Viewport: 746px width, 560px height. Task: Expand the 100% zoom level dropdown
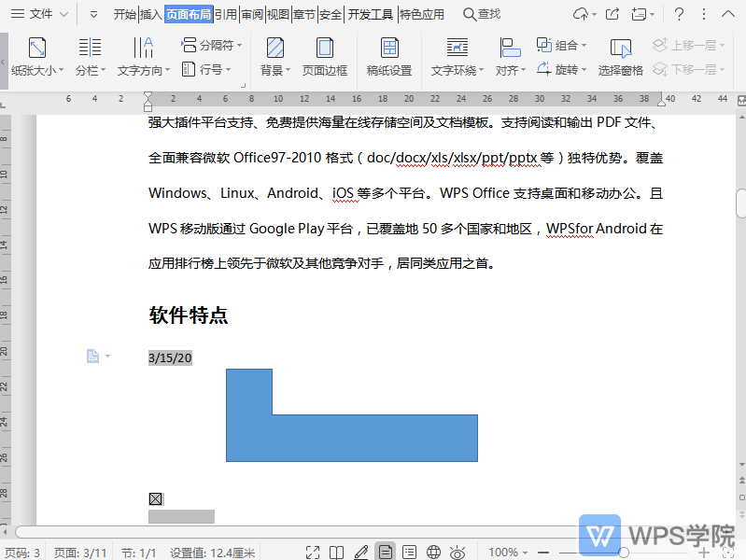pyautogui.click(x=509, y=553)
